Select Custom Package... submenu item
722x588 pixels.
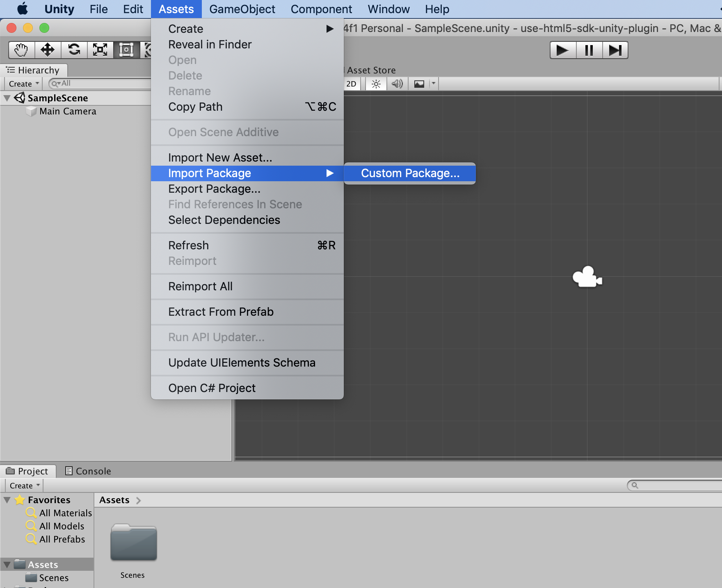tap(410, 173)
